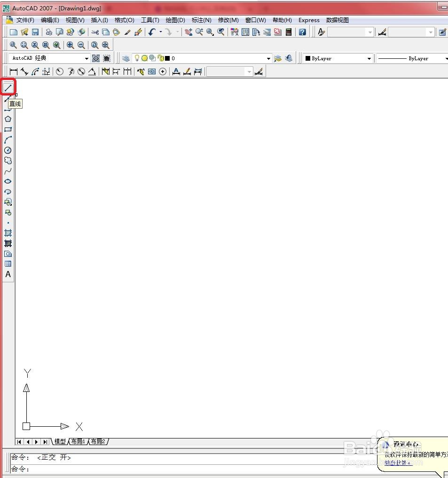448x478 pixels.
Task: Click the Plot printer icon
Action: click(49, 32)
